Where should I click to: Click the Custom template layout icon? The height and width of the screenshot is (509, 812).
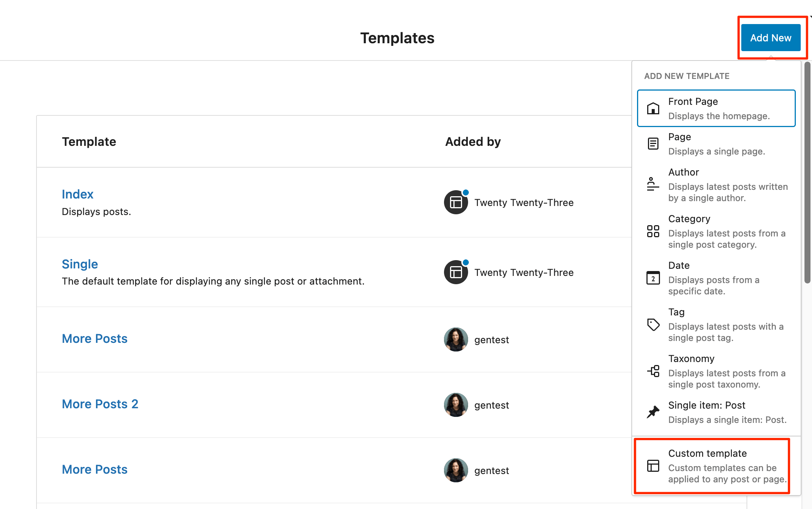pos(653,466)
